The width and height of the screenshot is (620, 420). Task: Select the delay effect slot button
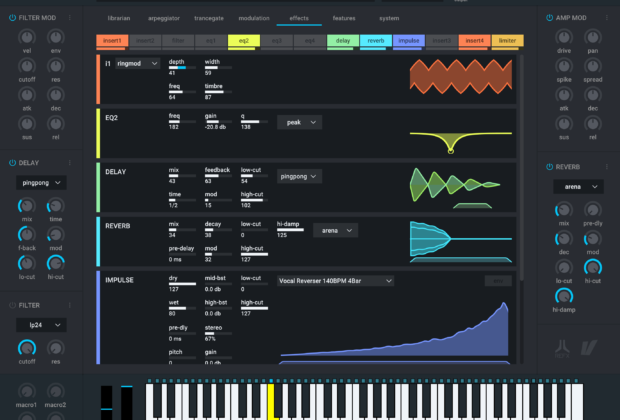pos(343,41)
